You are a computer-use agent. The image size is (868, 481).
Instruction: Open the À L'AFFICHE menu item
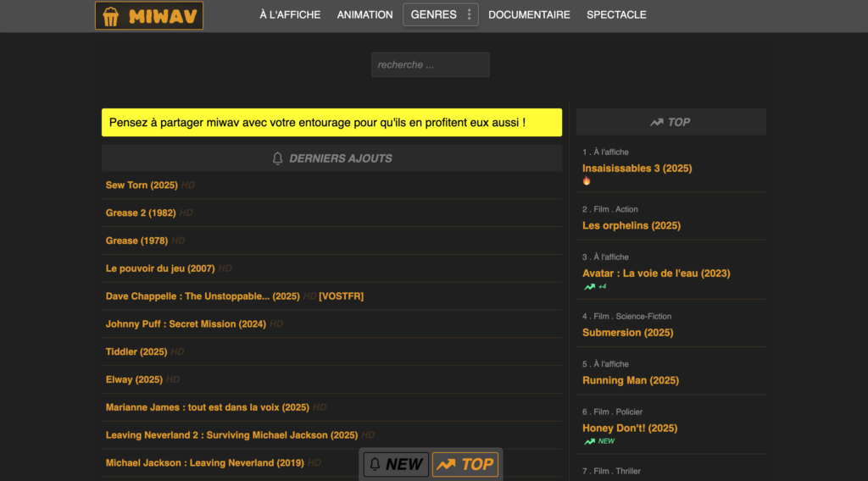(290, 14)
